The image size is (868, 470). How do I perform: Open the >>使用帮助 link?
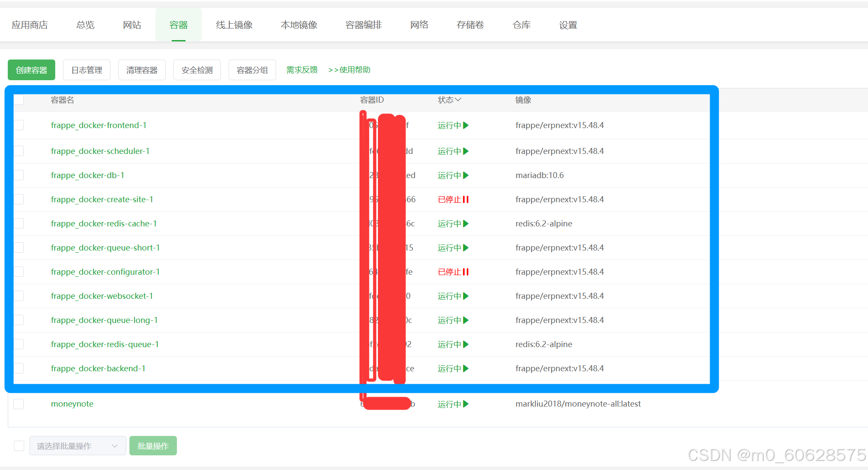tap(349, 70)
